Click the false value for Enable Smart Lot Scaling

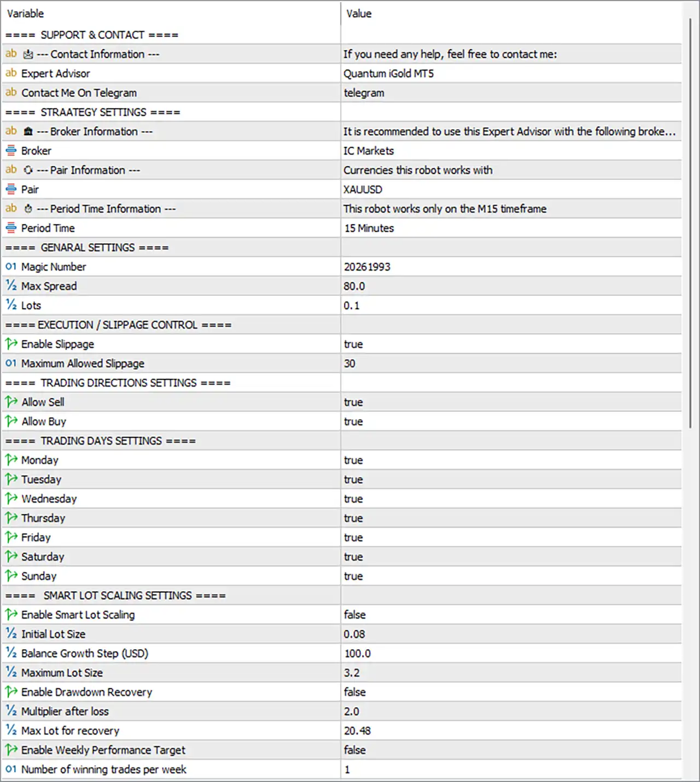coord(355,615)
